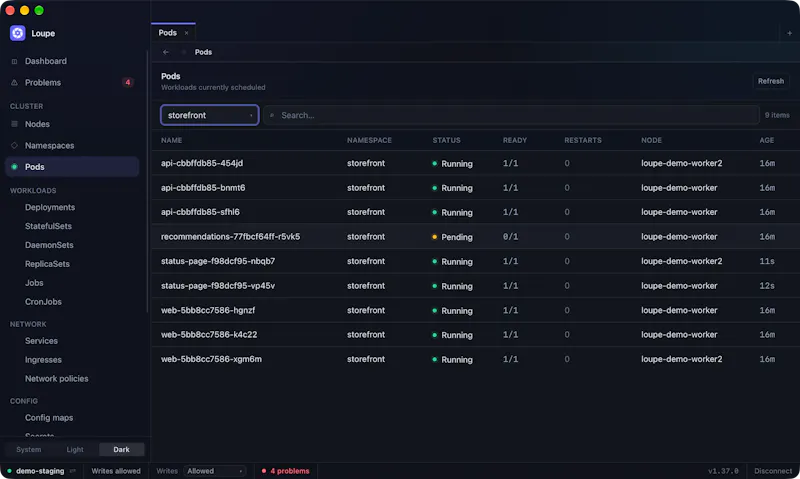This screenshot has width=800, height=479.
Task: Open pod api-cbbffdb85-454jd
Action: click(x=202, y=163)
